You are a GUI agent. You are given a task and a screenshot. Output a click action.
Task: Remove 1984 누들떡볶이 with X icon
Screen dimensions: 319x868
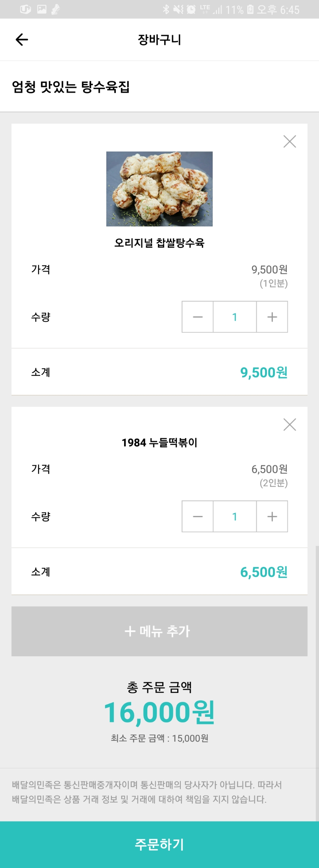pyautogui.click(x=289, y=424)
